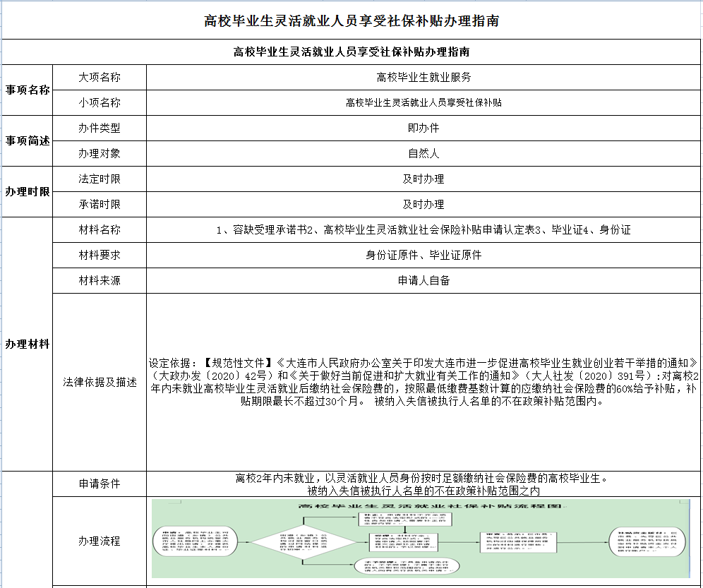Click the 材料名称 label cell
Image resolution: width=703 pixels, height=588 pixels.
(x=100, y=229)
